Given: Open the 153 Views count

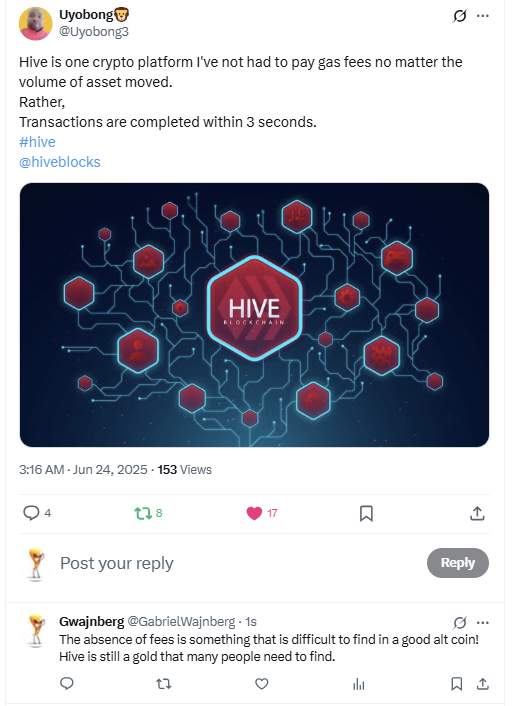Looking at the screenshot, I should tap(184, 470).
